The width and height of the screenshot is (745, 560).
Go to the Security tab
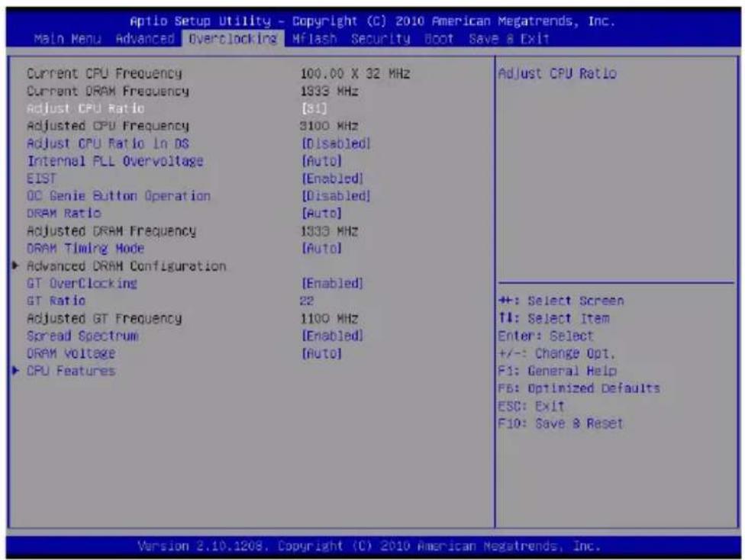coord(381,39)
